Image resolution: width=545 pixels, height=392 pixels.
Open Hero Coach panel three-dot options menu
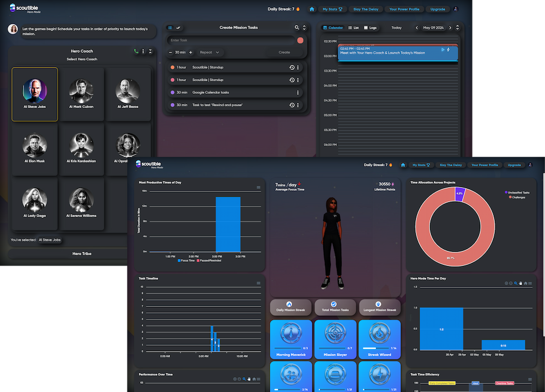143,51
